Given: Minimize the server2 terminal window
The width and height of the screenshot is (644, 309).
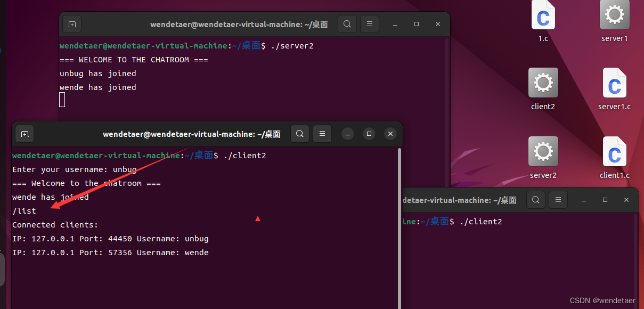Looking at the screenshot, I should 395,25.
